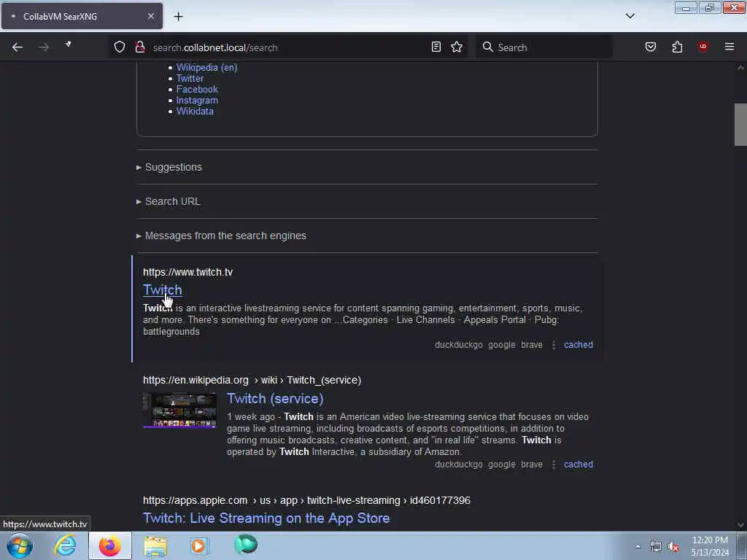747x560 pixels.
Task: Open the media player taskbar icon
Action: 200,545
